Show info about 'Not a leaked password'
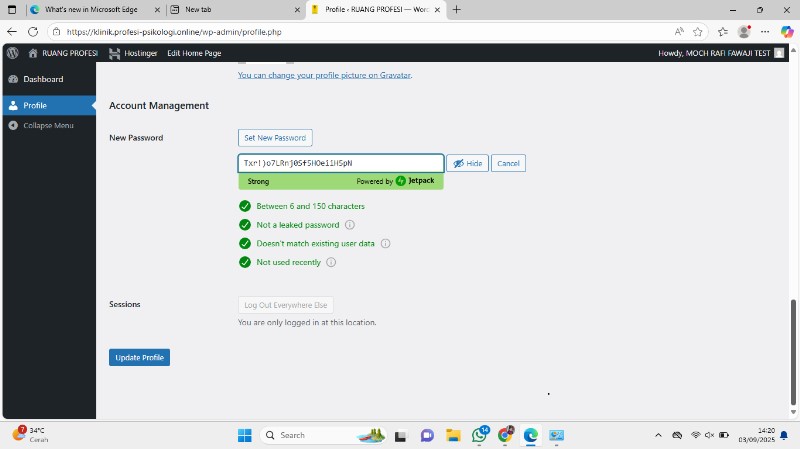The height and width of the screenshot is (449, 800). (350, 225)
